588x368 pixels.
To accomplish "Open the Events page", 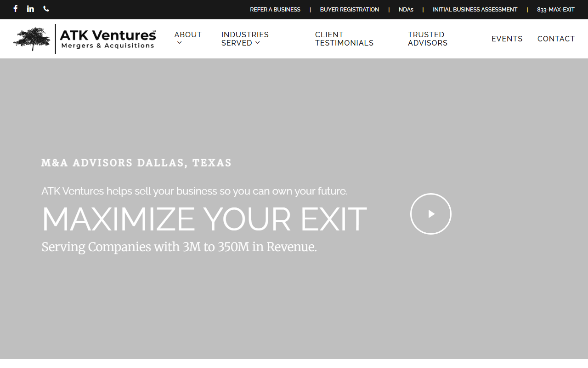I will (x=507, y=39).
